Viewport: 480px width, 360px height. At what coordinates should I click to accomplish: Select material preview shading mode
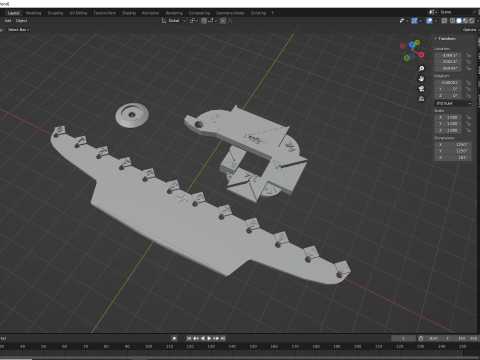pyautogui.click(x=465, y=21)
